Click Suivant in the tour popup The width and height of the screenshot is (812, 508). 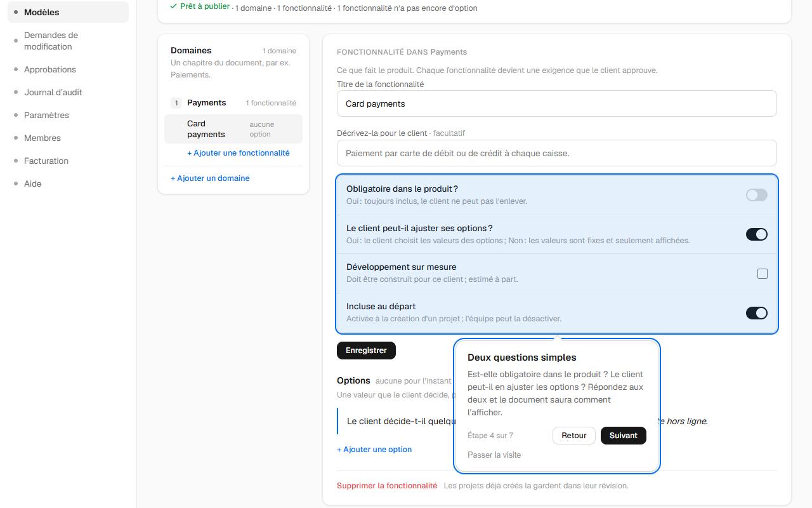click(x=624, y=436)
